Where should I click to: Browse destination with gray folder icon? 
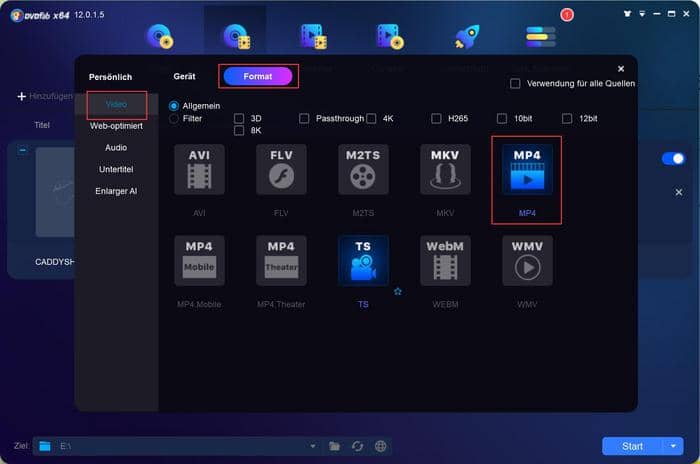coord(334,446)
